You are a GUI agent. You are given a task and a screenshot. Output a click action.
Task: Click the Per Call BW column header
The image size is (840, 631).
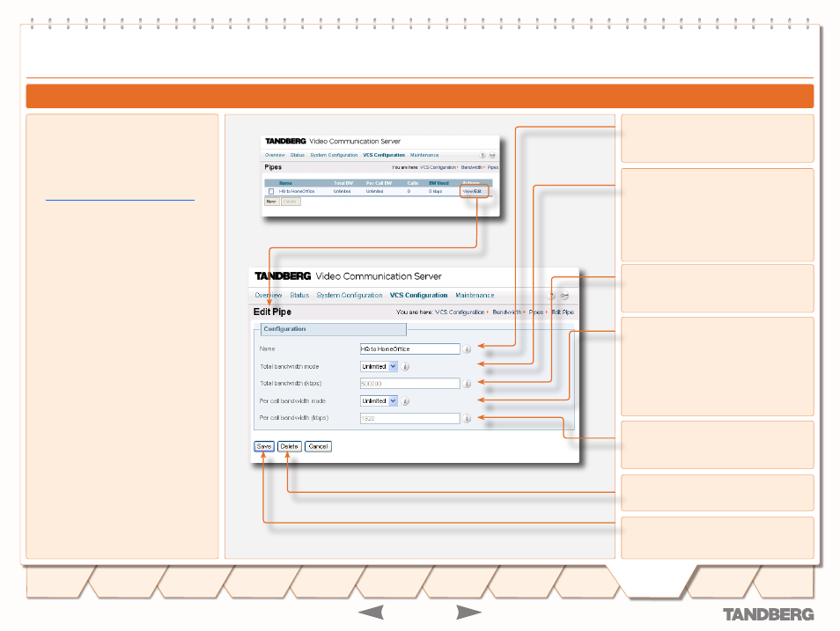point(379,183)
